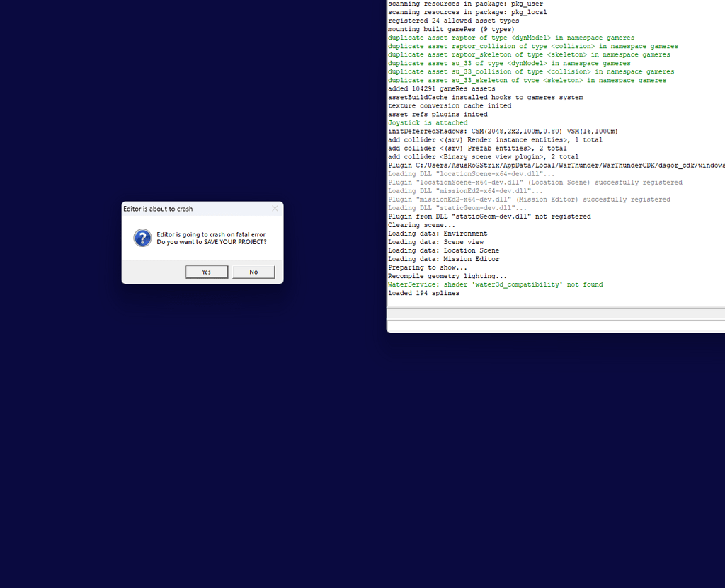The height and width of the screenshot is (588, 725).
Task: Click the 'SAVE YOUR PROJECT?' message text
Action: point(212,242)
